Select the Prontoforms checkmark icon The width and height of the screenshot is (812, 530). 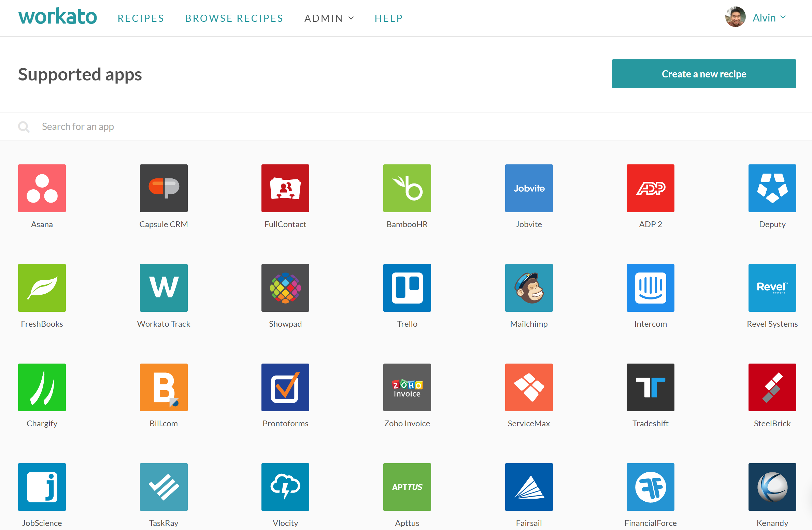tap(285, 387)
